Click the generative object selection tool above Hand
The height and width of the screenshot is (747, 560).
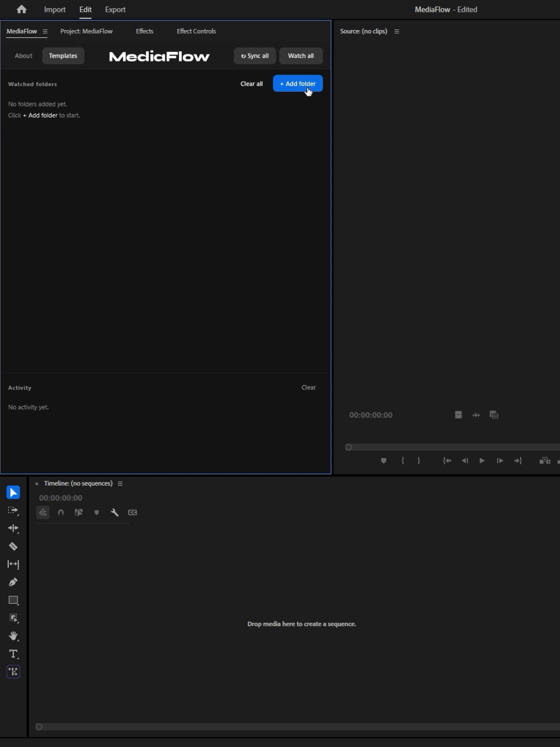(x=13, y=618)
